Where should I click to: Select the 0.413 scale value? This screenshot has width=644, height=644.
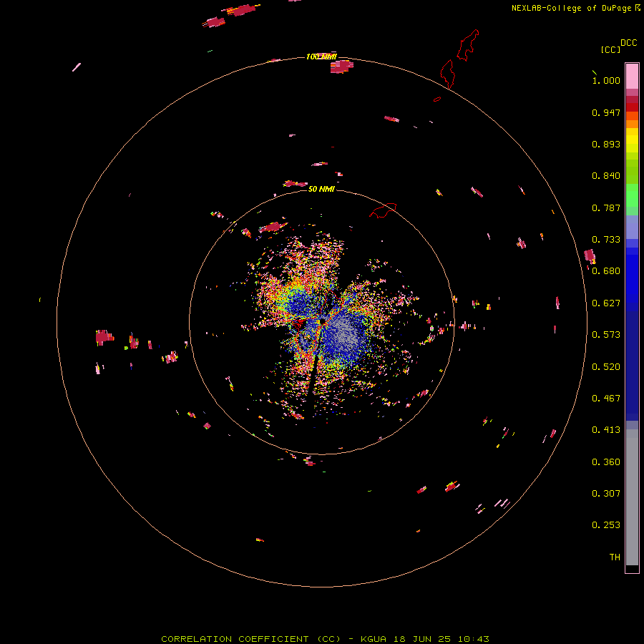tap(606, 430)
